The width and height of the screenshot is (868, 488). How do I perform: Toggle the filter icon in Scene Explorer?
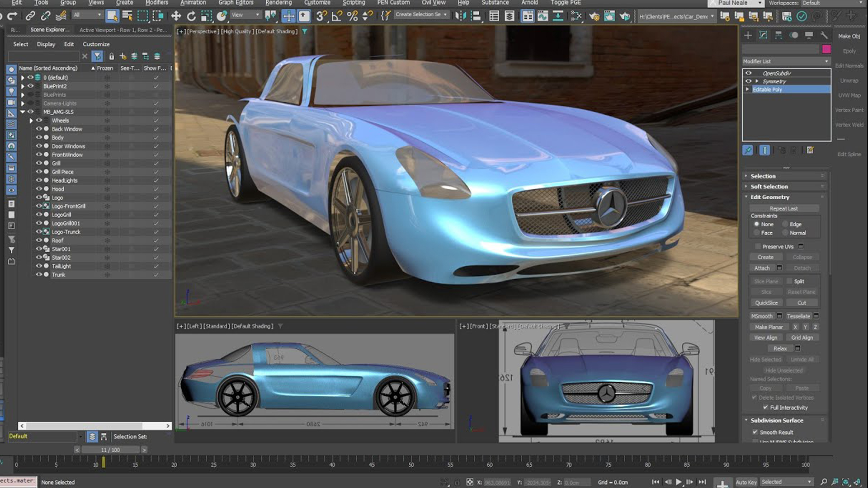pyautogui.click(x=98, y=56)
